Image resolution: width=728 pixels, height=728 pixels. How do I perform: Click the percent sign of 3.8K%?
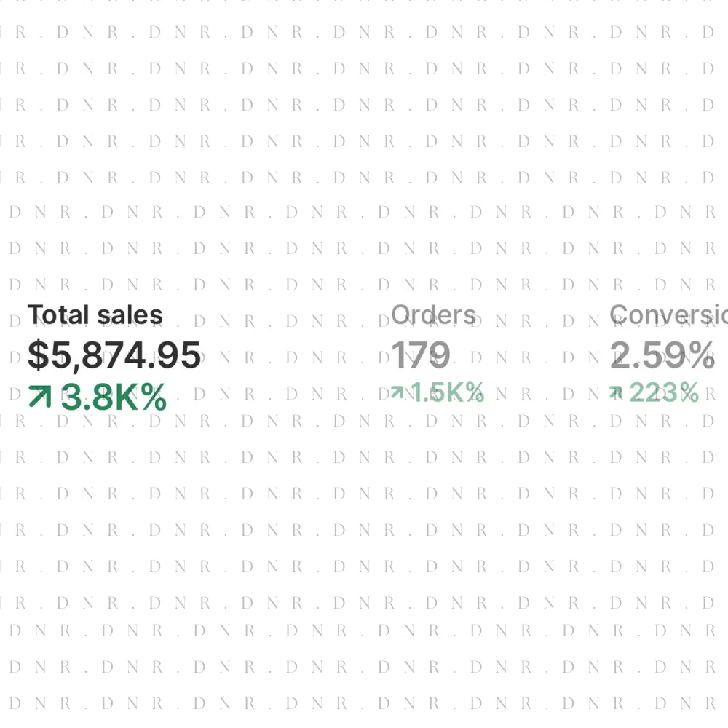(x=154, y=398)
